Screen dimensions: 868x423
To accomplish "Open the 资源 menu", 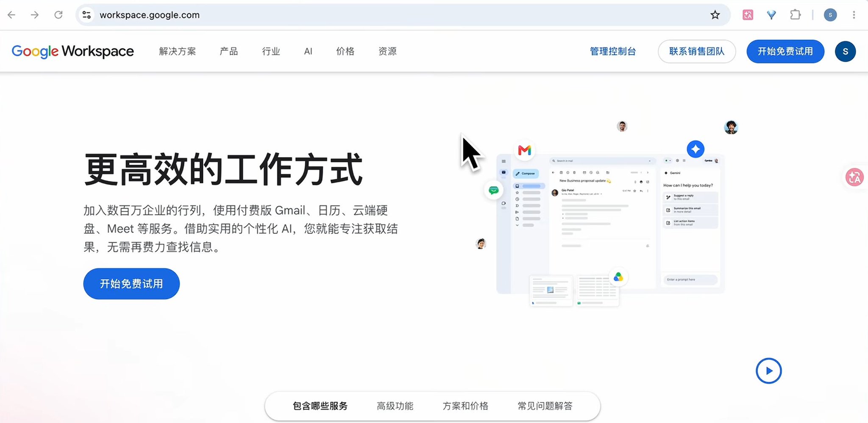I will [x=387, y=51].
